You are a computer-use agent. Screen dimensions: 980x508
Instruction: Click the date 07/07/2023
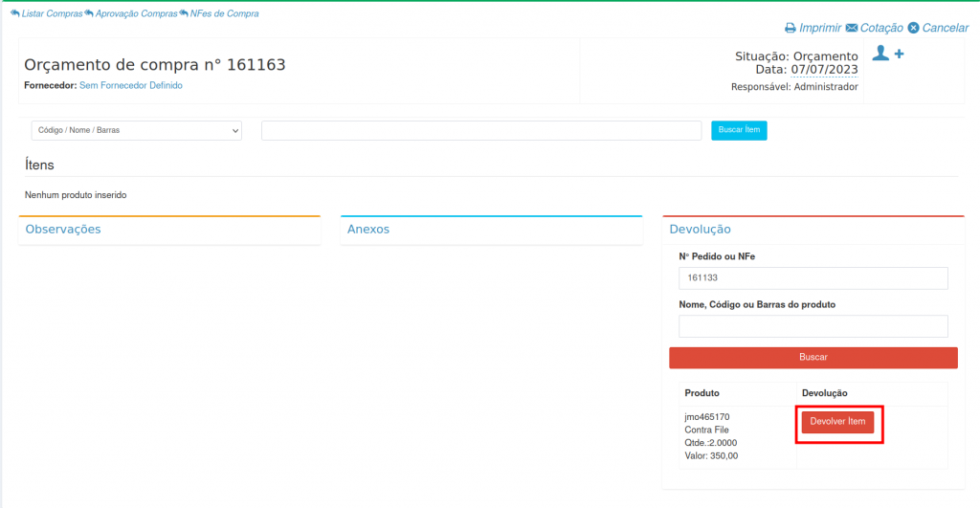pyautogui.click(x=824, y=70)
